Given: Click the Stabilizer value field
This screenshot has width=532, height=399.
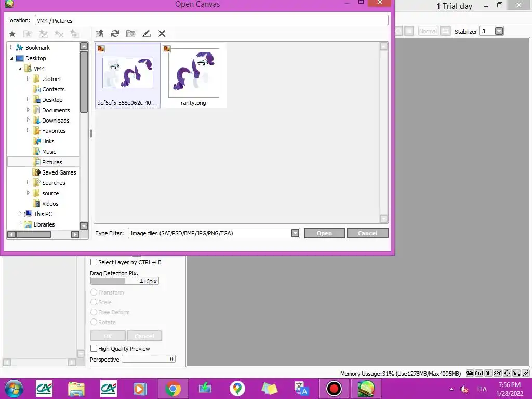Looking at the screenshot, I should [487, 31].
